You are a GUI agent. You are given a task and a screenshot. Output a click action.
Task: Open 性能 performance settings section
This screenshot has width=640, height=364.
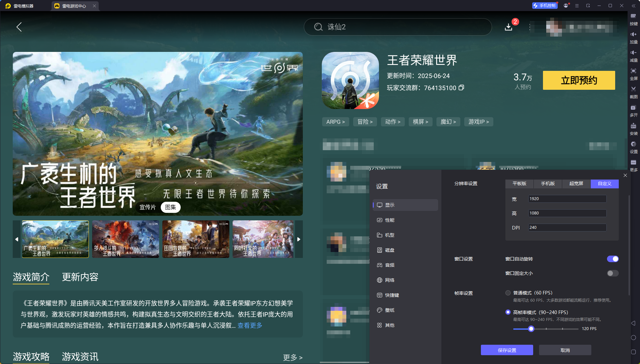coord(405,220)
